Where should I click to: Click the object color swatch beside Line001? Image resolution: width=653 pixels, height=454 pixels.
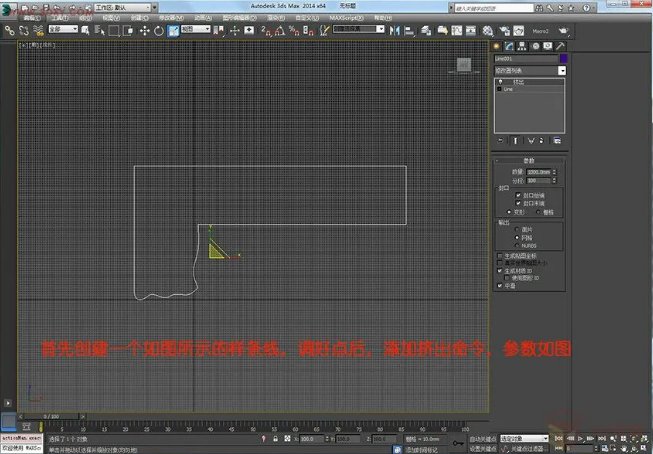562,59
